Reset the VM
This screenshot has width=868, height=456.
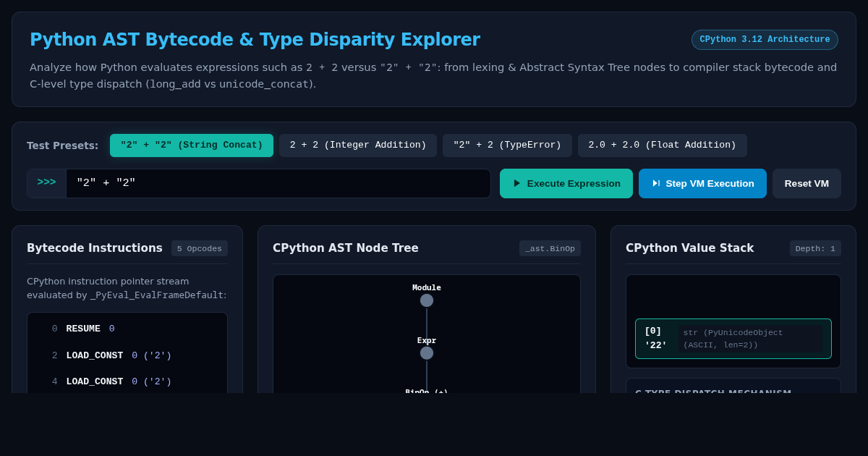[x=807, y=183]
